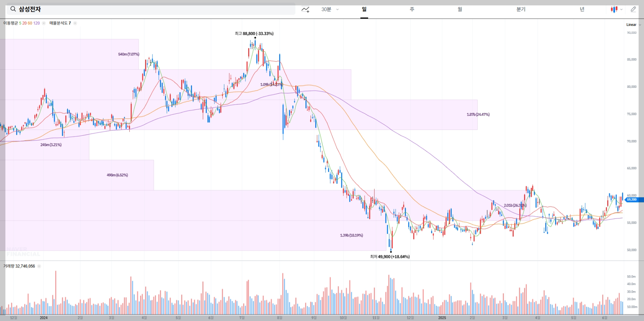Click the 1.39b(18.19%) volume profile label
Image resolution: width=644 pixels, height=321 pixels.
pyautogui.click(x=352, y=235)
